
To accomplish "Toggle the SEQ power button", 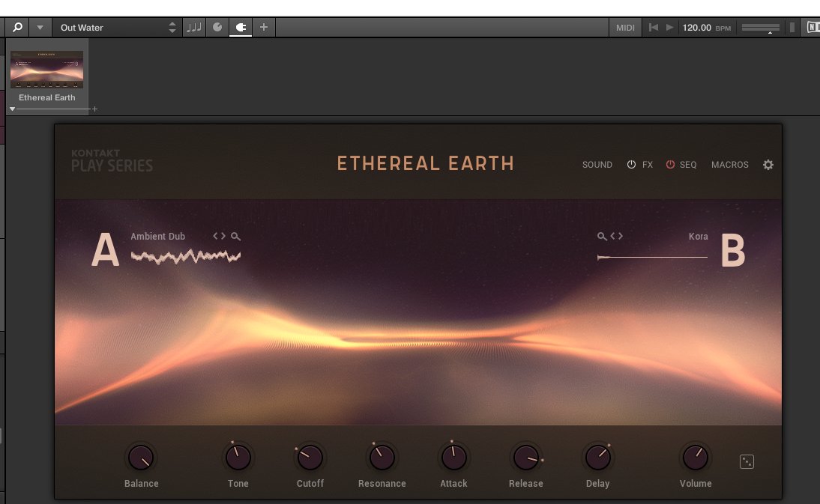I will [670, 165].
